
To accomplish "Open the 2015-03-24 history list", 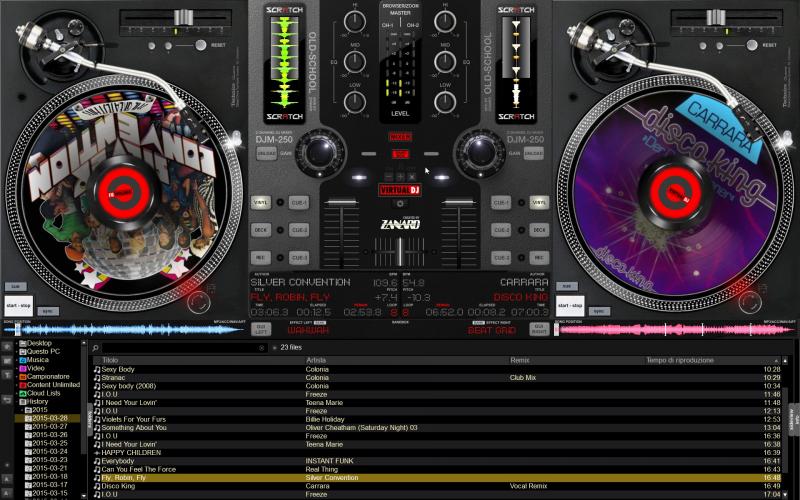I will pyautogui.click(x=49, y=452).
